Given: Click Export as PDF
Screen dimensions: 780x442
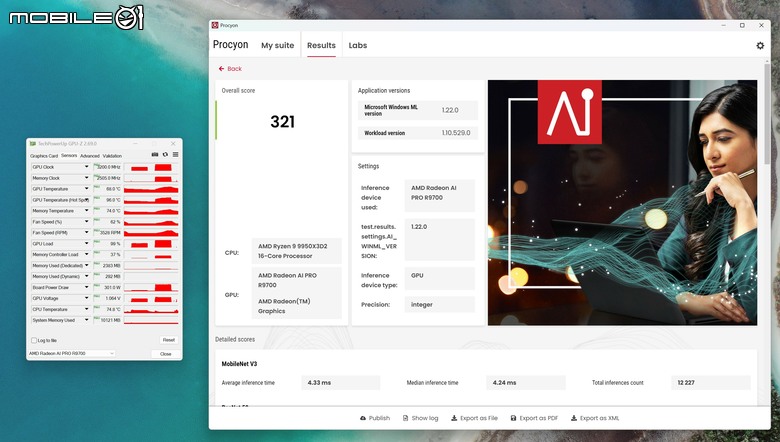Looking at the screenshot, I should [534, 418].
